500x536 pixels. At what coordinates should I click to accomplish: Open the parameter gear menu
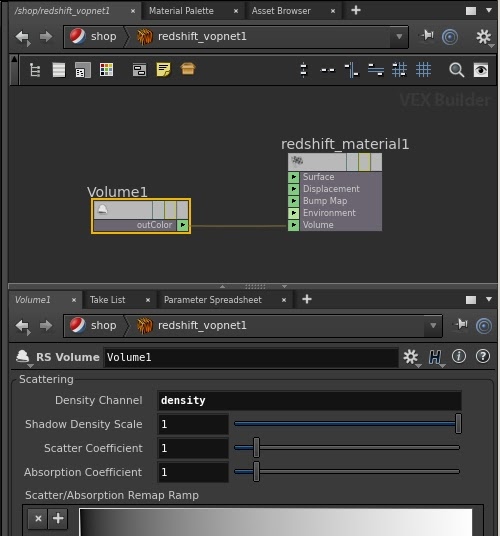point(411,358)
